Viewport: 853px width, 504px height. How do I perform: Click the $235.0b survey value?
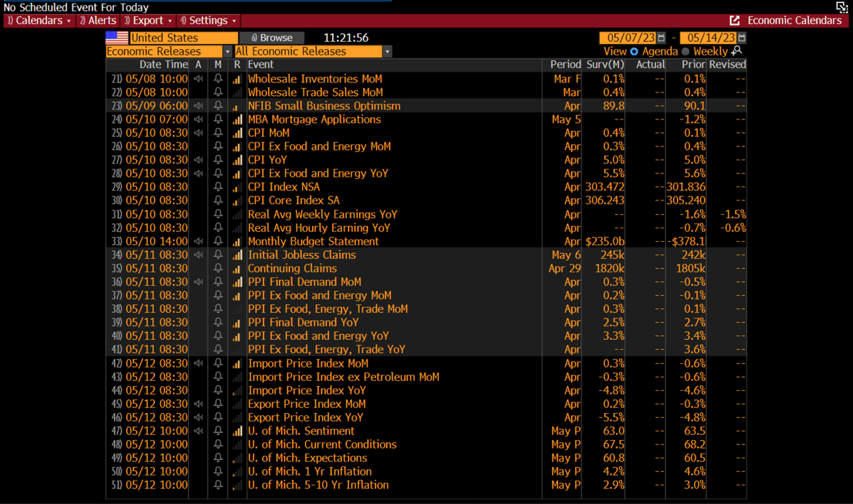605,241
